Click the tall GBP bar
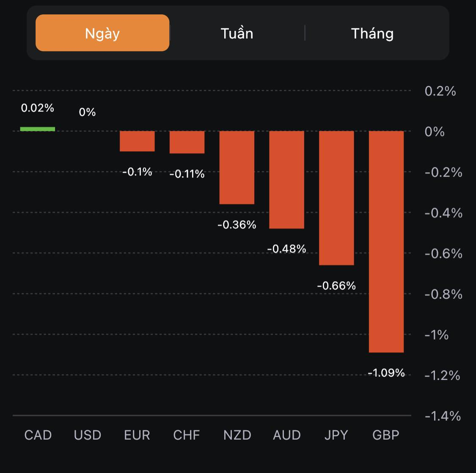Image resolution: width=476 pixels, height=473 pixels. (386, 241)
